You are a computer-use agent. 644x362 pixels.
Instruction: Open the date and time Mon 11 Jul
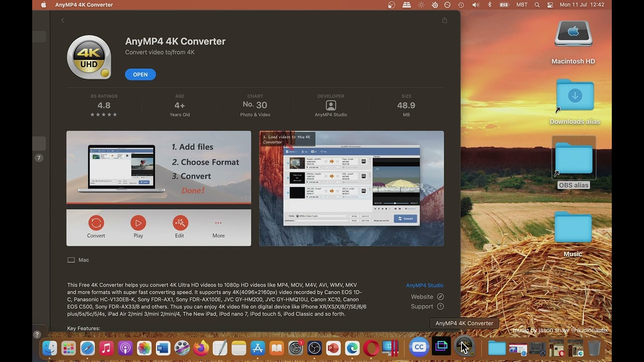pos(582,5)
